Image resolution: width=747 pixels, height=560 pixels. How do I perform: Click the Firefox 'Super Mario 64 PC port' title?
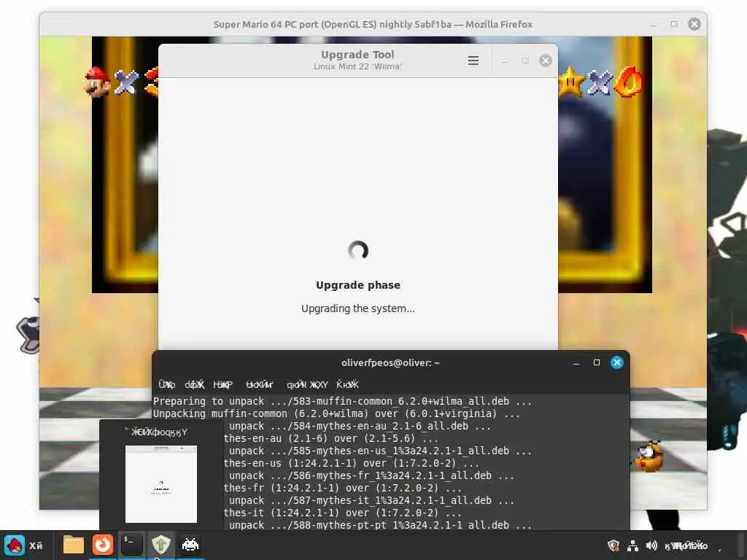[373, 24]
